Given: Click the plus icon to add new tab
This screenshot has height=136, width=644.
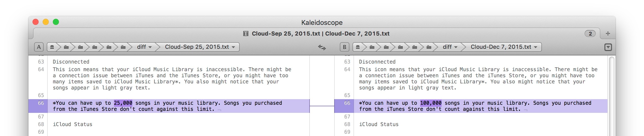Looking at the screenshot, I should (x=608, y=34).
